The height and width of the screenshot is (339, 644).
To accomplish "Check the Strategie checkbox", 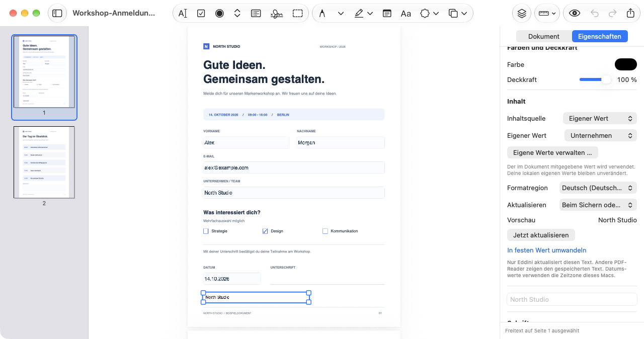I will [x=206, y=231].
